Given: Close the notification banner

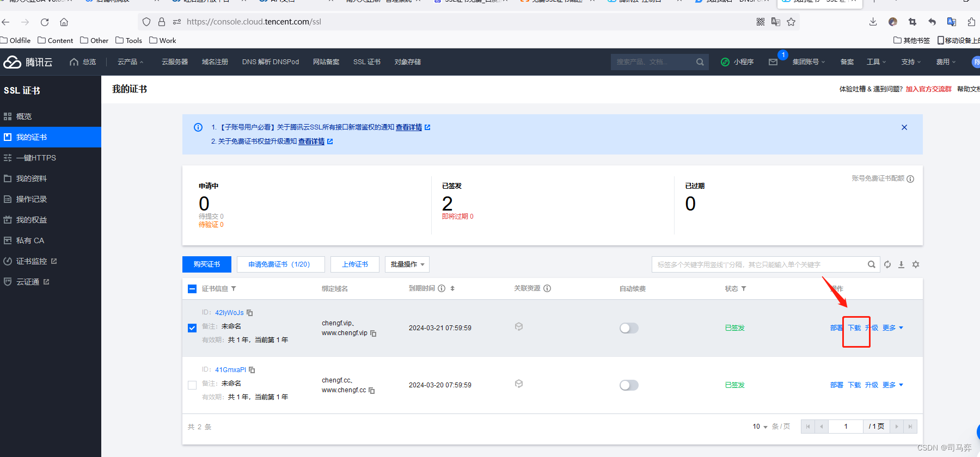Looking at the screenshot, I should click(x=904, y=127).
